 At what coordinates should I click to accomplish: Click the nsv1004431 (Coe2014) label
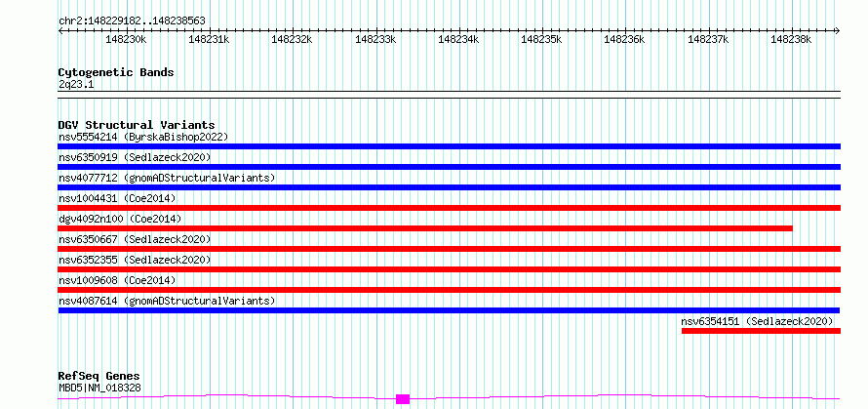117,198
